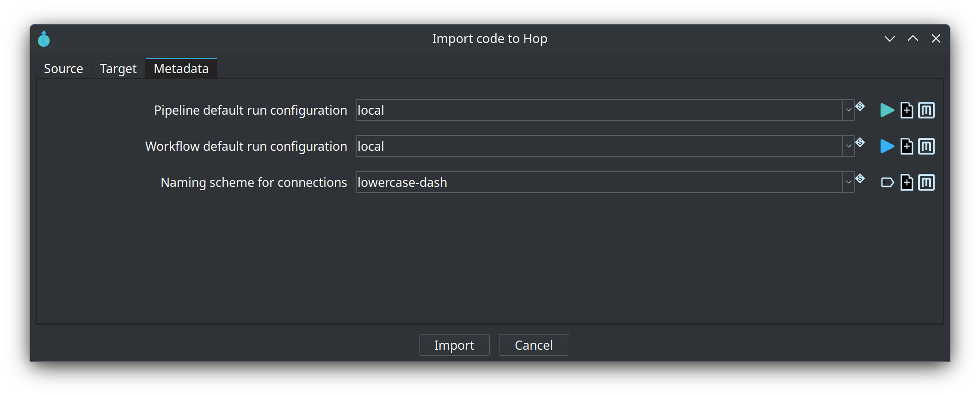Click the Hop logo in title bar
This screenshot has width=980, height=397.
(44, 39)
